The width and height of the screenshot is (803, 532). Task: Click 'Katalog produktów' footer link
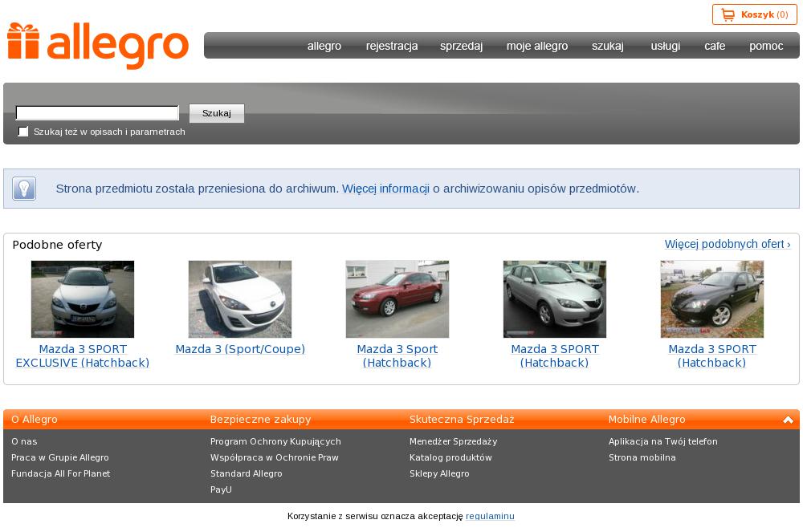(450, 458)
